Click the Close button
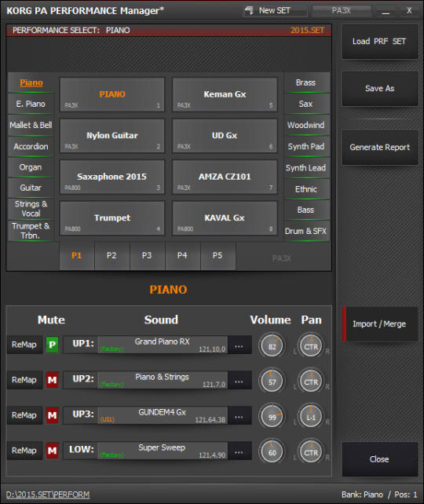This screenshot has width=424, height=504. tap(380, 459)
